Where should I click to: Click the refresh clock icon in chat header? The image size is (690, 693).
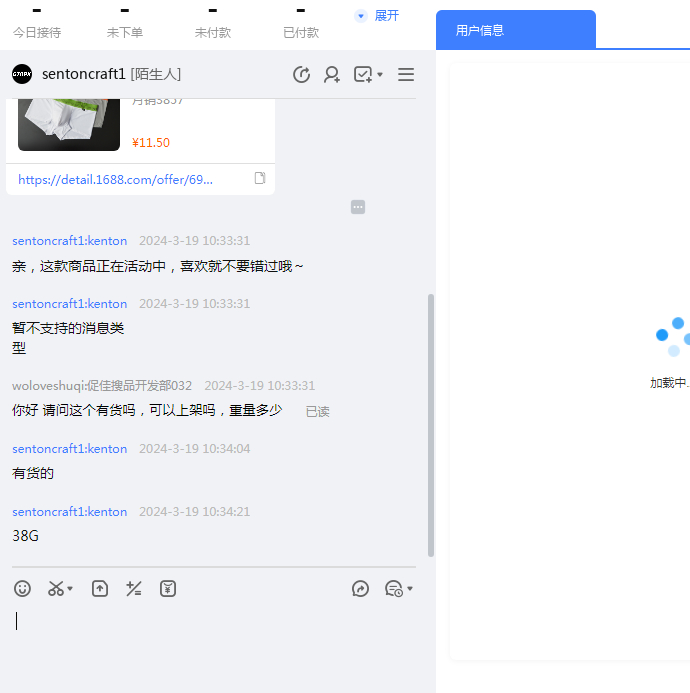point(301,74)
